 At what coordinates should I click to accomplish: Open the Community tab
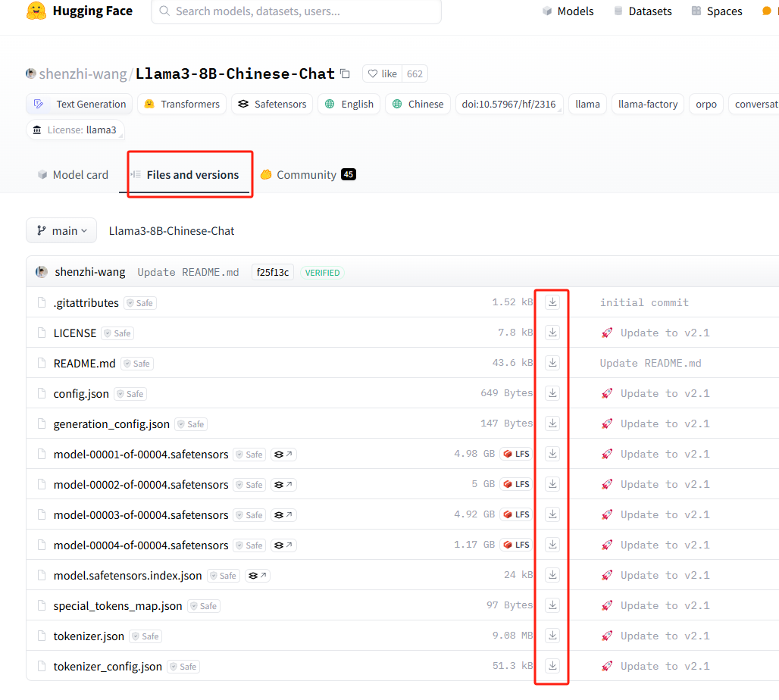pyautogui.click(x=306, y=175)
